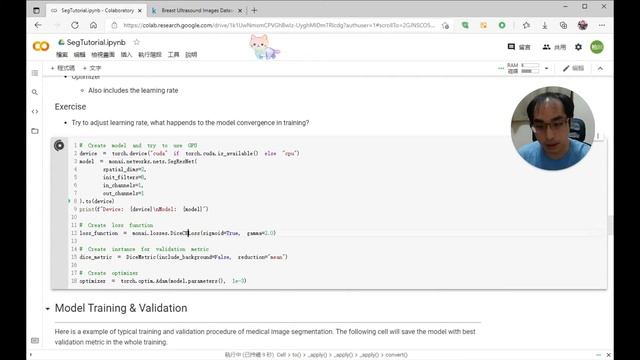Add a new code cell (+ 程式碼)
640x360 pixels.
(62, 68)
